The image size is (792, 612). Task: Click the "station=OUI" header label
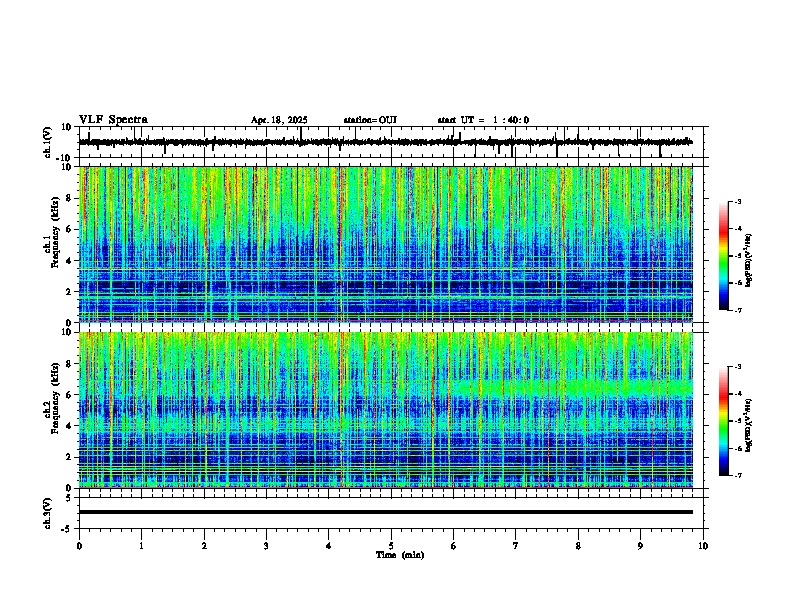click(370, 120)
